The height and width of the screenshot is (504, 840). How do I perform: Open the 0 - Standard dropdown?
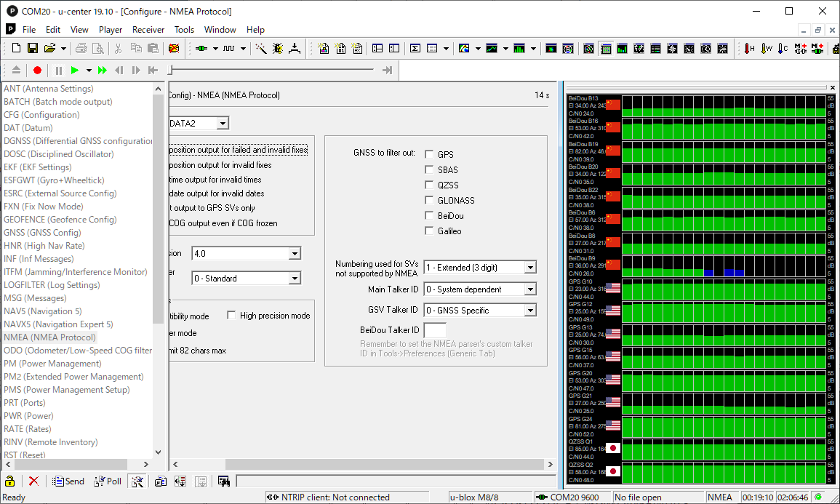click(295, 278)
